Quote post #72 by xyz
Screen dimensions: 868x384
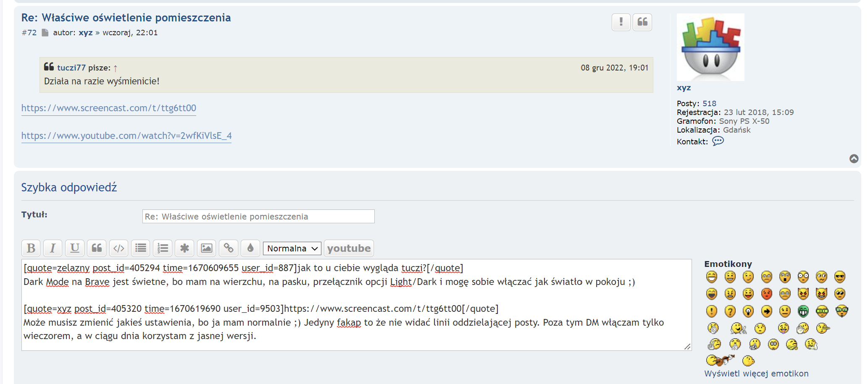[642, 22]
